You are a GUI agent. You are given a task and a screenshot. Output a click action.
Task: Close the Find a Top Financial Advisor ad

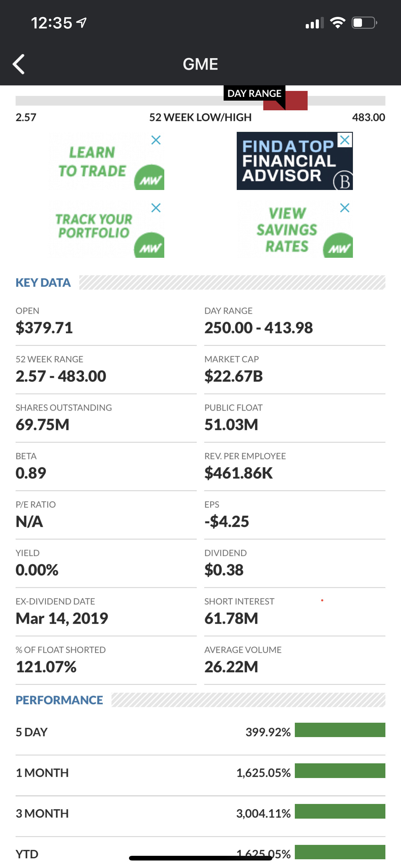pos(345,140)
